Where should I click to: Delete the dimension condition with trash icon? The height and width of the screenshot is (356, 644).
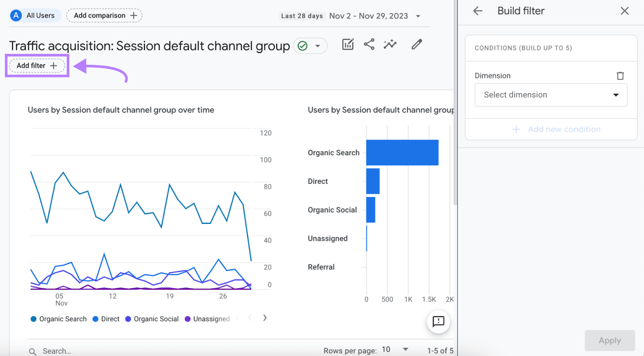click(x=620, y=76)
